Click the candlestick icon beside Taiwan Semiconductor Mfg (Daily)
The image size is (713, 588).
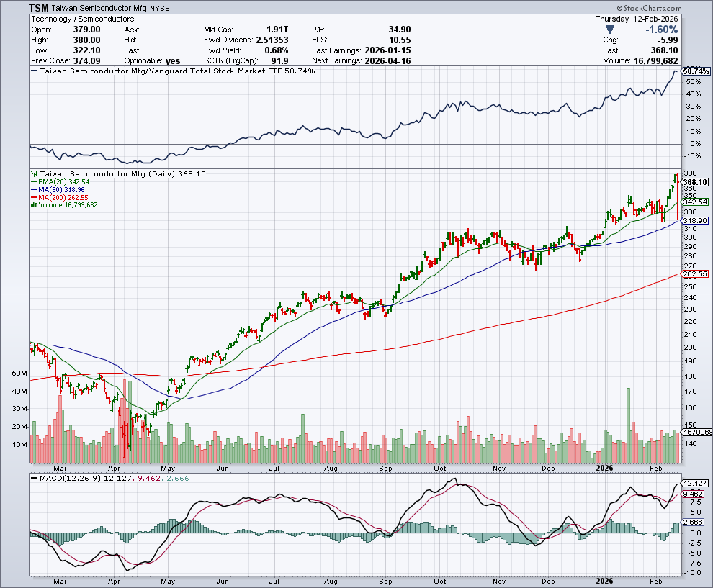coord(34,173)
